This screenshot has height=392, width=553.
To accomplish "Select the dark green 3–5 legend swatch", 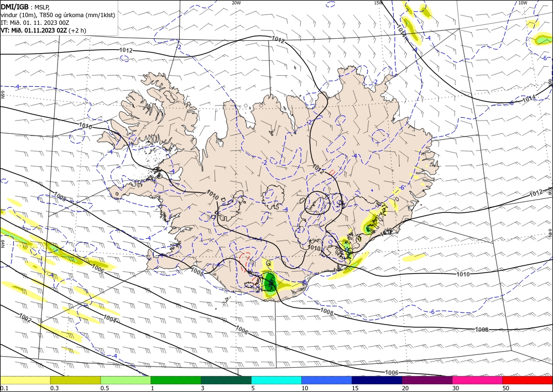I will pyautogui.click(x=226, y=380).
